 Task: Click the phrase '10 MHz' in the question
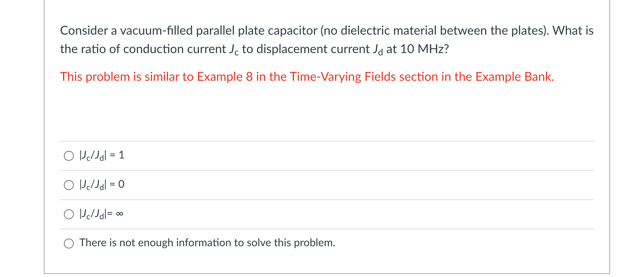coord(423,49)
